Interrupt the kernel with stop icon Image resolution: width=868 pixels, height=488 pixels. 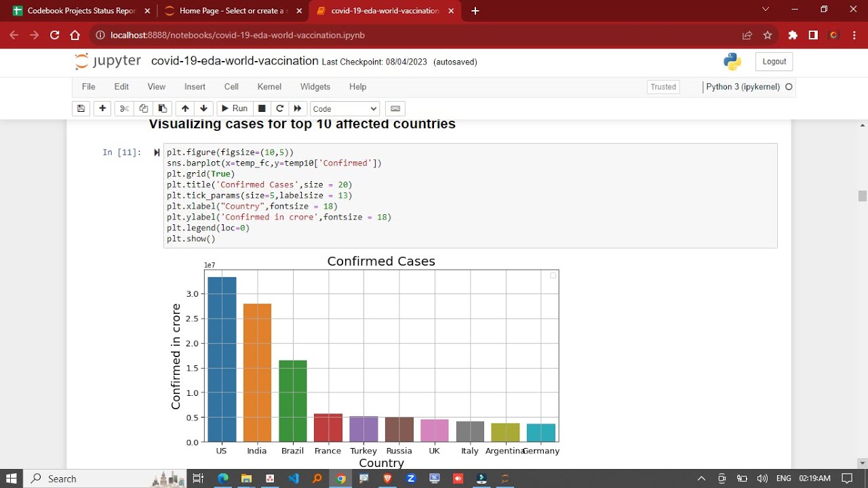click(x=262, y=108)
